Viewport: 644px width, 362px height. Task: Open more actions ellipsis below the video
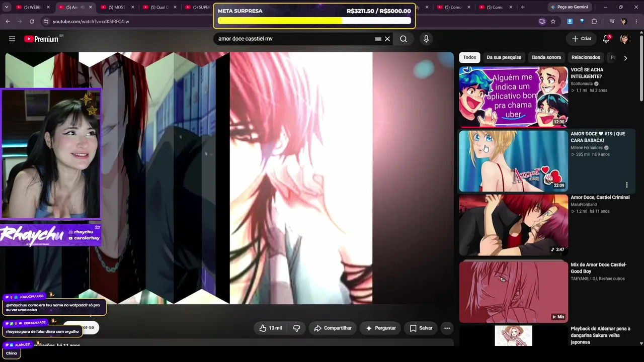tap(447, 328)
